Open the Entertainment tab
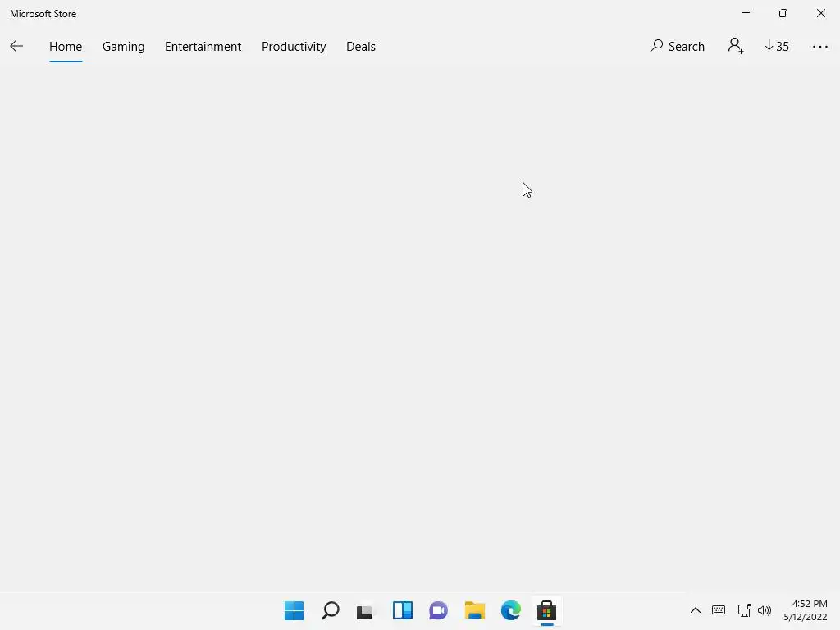 (203, 47)
